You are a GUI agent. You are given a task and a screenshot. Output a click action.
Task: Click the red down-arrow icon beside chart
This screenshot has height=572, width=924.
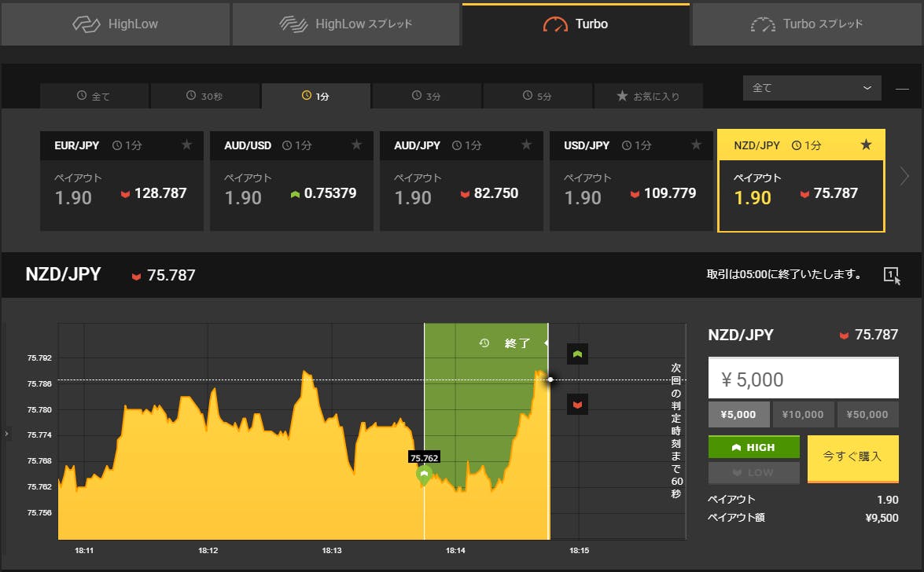pyautogui.click(x=577, y=405)
